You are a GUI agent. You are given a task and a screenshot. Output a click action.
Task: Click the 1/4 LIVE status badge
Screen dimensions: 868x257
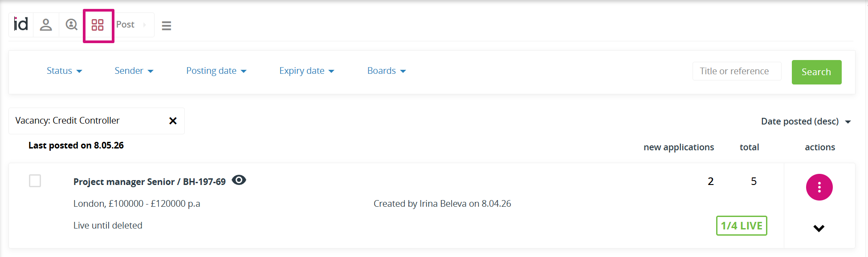click(742, 225)
